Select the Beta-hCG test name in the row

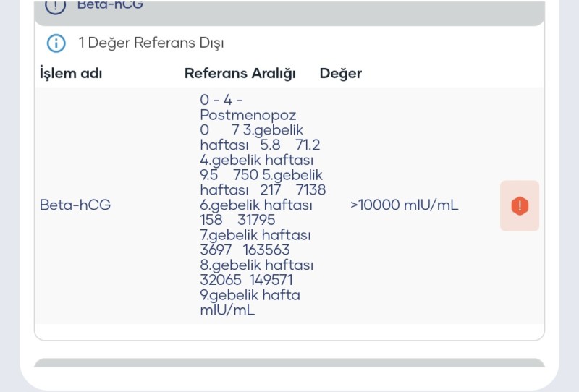(x=75, y=205)
